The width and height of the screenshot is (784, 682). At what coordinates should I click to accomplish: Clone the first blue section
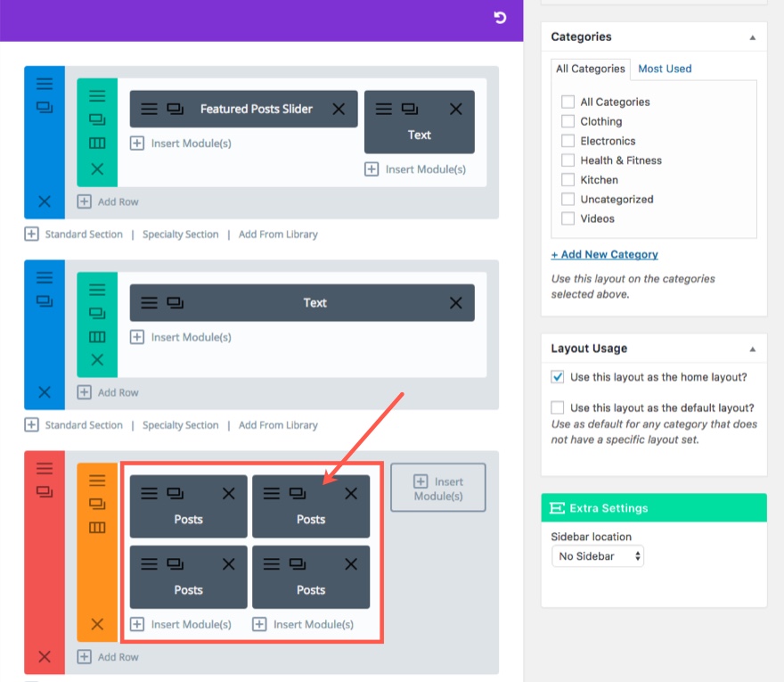click(45, 107)
